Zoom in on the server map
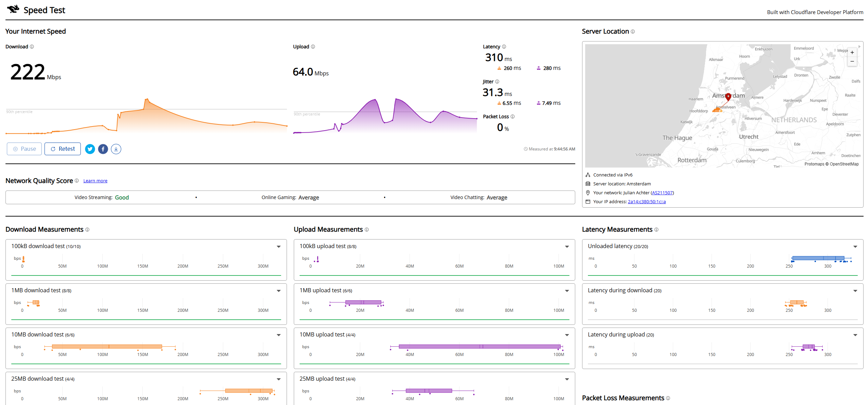Image resolution: width=868 pixels, height=405 pixels. coord(852,52)
